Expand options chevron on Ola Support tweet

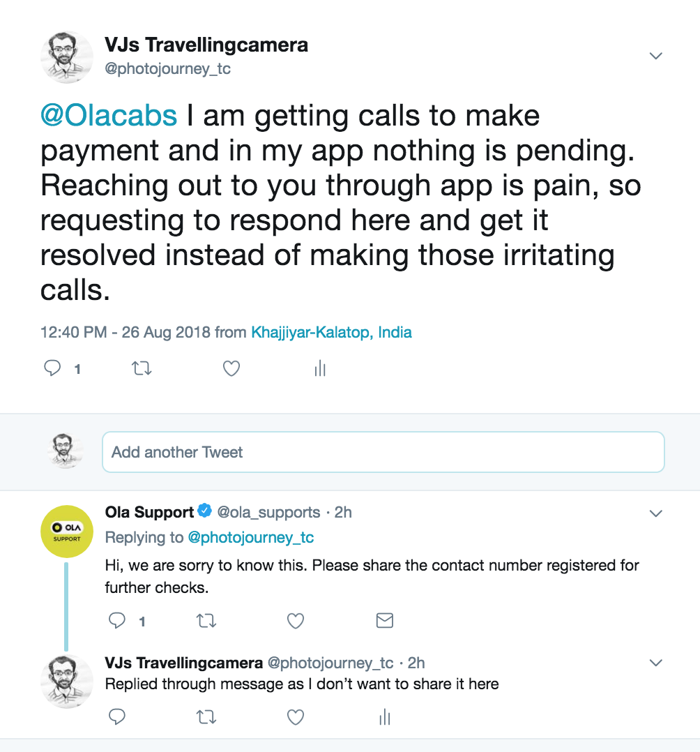click(x=656, y=513)
